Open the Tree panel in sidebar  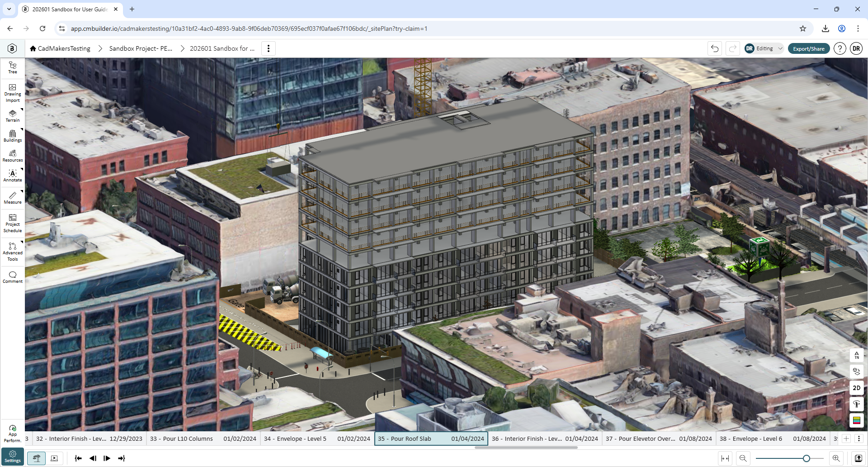pos(13,68)
